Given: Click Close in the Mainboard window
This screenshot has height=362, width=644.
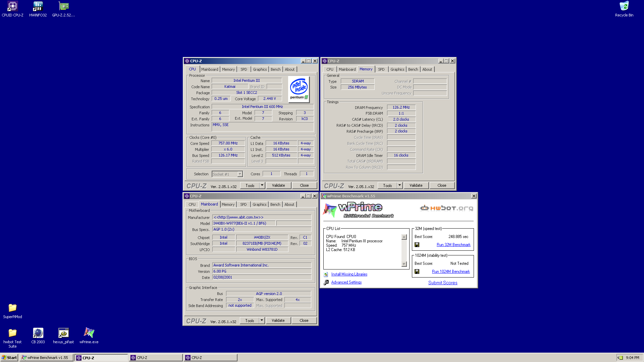Looking at the screenshot, I should tap(304, 320).
